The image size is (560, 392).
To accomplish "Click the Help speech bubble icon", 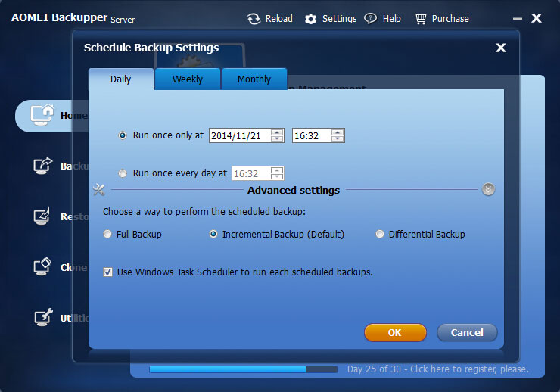I will (370, 19).
